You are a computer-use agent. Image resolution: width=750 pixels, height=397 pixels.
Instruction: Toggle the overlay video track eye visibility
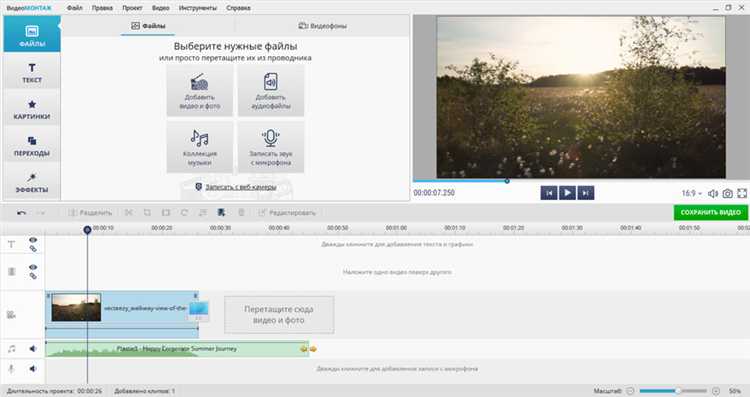[x=33, y=267]
